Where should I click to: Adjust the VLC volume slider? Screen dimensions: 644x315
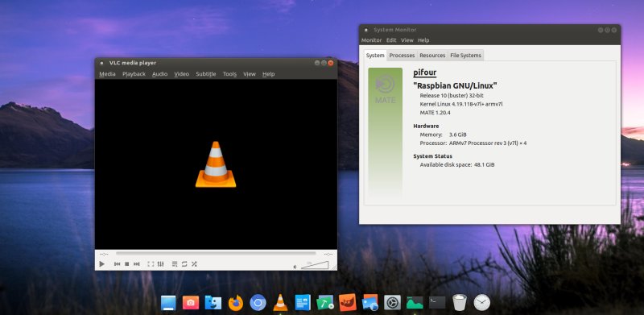[315, 265]
